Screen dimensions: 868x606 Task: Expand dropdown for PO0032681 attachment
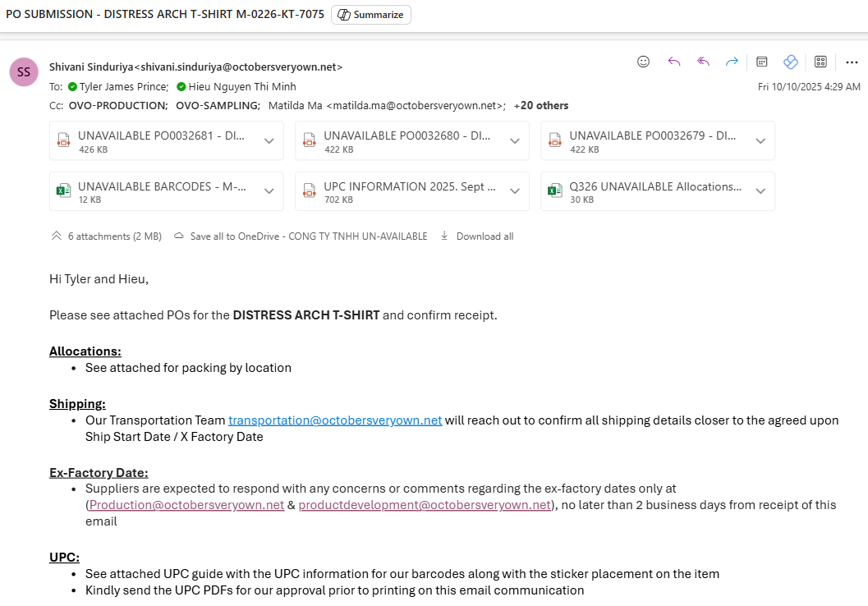click(269, 141)
